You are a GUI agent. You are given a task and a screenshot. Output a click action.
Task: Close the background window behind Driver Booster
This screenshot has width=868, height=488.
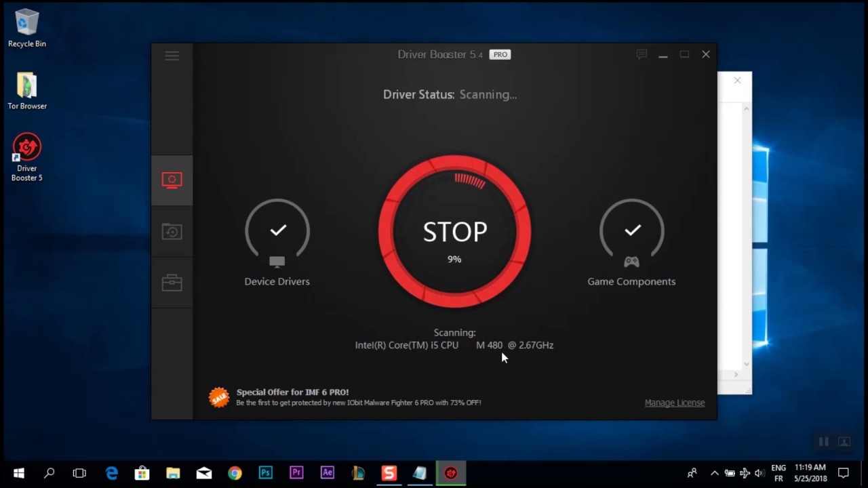point(737,80)
